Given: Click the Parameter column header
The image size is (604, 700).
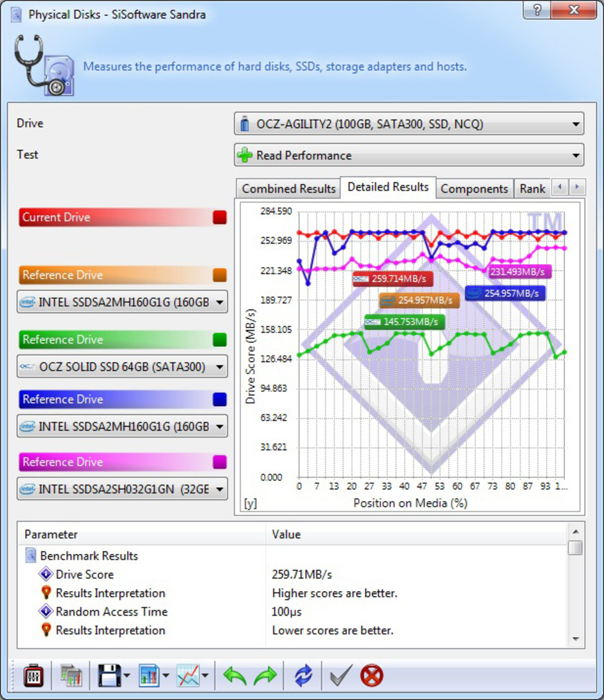Looking at the screenshot, I should pyautogui.click(x=141, y=534).
